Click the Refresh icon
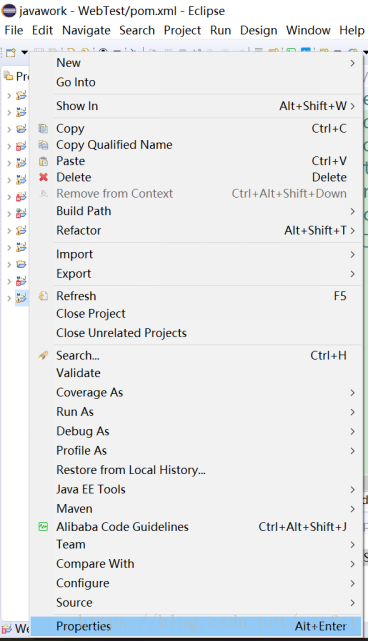Image resolution: width=369 pixels, height=642 pixels. click(43, 296)
